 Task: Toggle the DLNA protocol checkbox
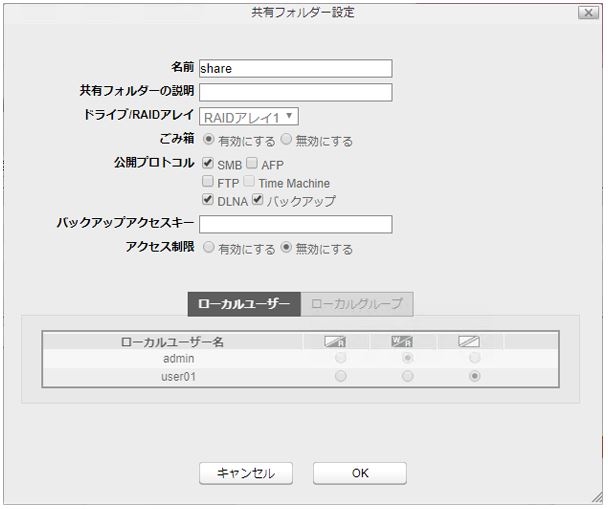click(208, 199)
